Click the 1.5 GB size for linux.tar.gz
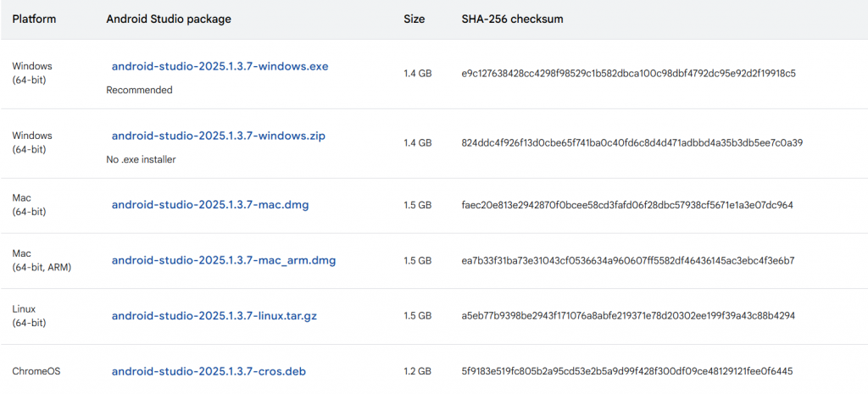Image resolution: width=868 pixels, height=394 pixels. [417, 316]
